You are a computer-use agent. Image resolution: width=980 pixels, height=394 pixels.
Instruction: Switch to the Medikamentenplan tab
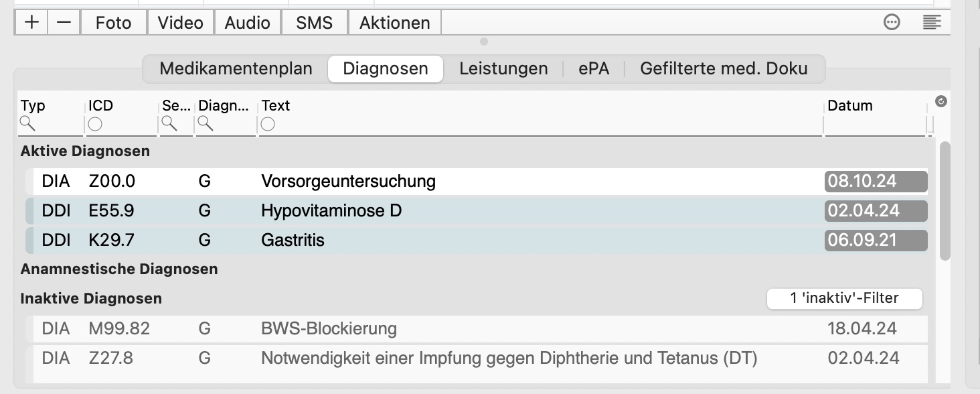(236, 69)
